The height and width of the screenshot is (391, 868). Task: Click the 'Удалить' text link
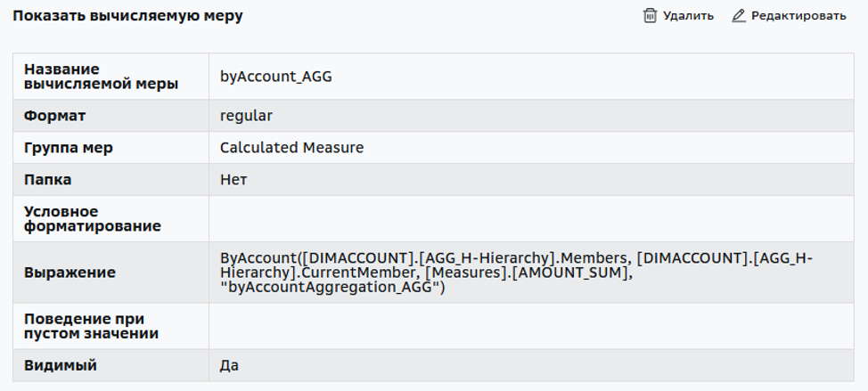click(x=688, y=16)
